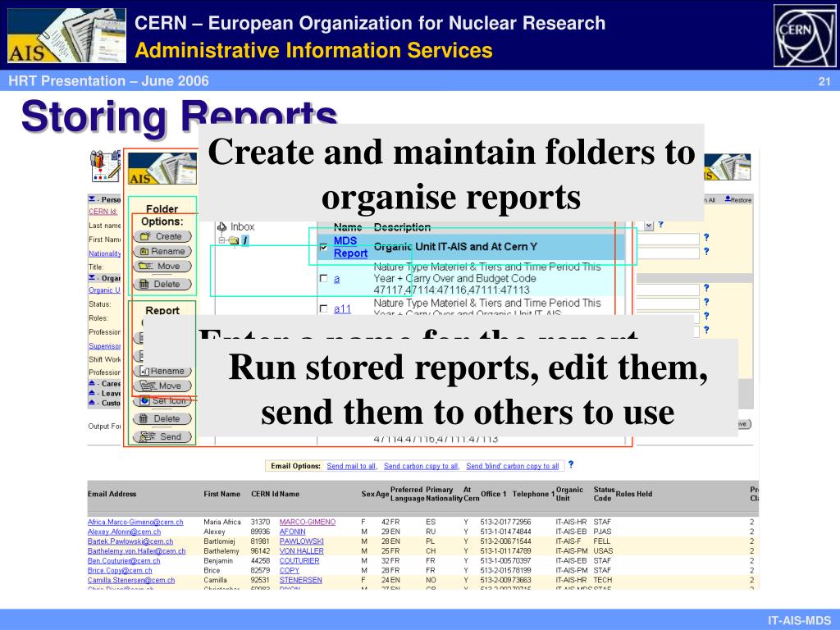Click the people organigram icon
The image size is (840, 630).
pyautogui.click(x=105, y=166)
